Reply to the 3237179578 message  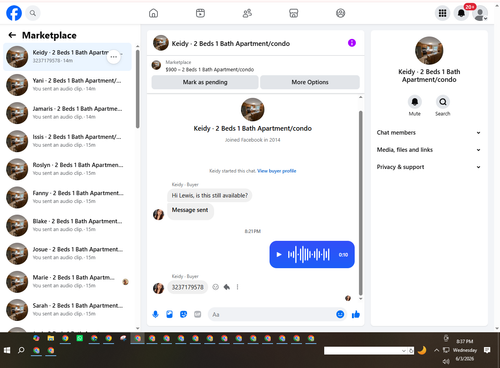(x=227, y=287)
